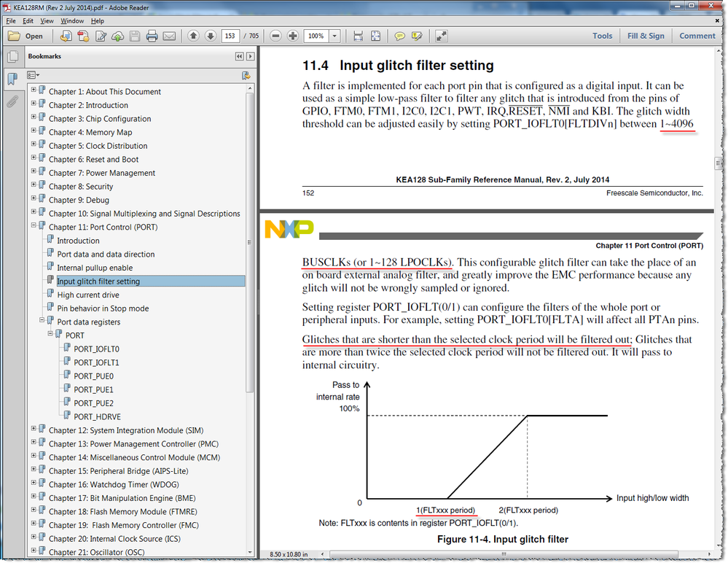This screenshot has height=563, width=728.
Task: Collapse Chapter 11: Port Control bookmark
Action: [34, 225]
